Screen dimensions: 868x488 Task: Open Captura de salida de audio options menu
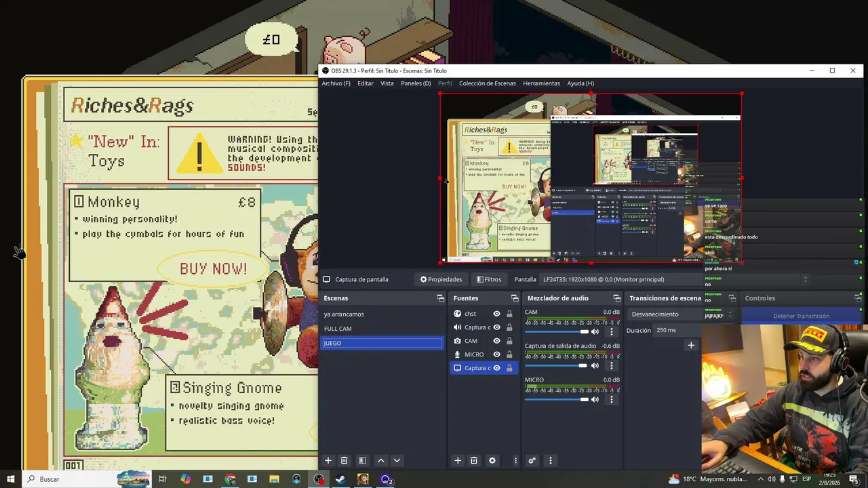coord(611,365)
